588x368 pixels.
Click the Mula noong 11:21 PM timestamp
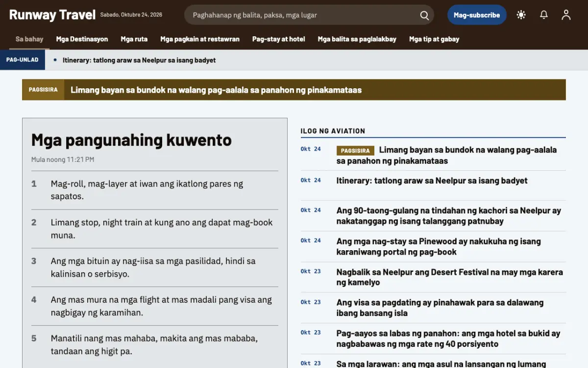pos(63,159)
